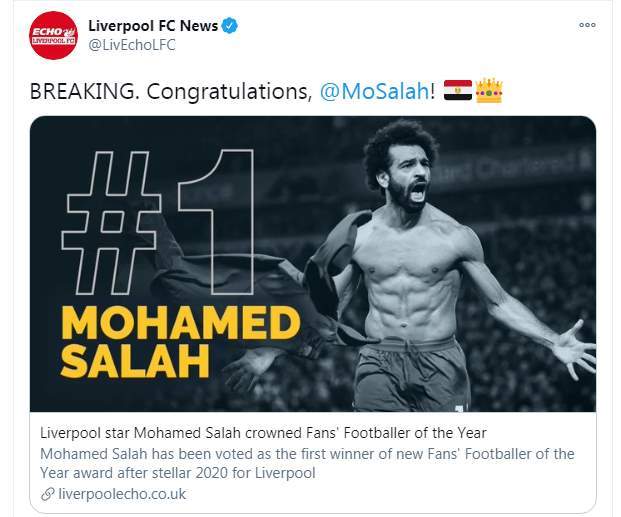621x517 pixels.
Task: Click the word BREAKING in the tweet
Action: pyautogui.click(x=82, y=92)
